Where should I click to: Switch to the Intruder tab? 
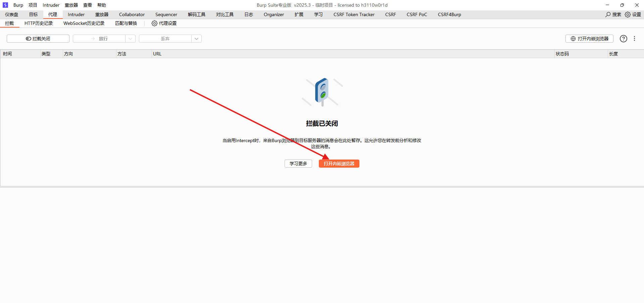click(76, 14)
